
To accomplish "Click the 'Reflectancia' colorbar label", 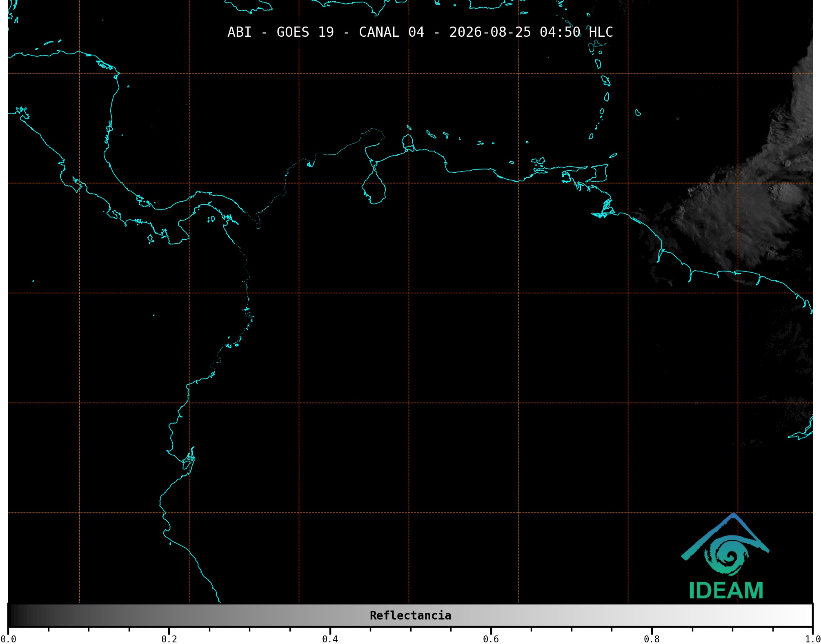I will pos(410,615).
